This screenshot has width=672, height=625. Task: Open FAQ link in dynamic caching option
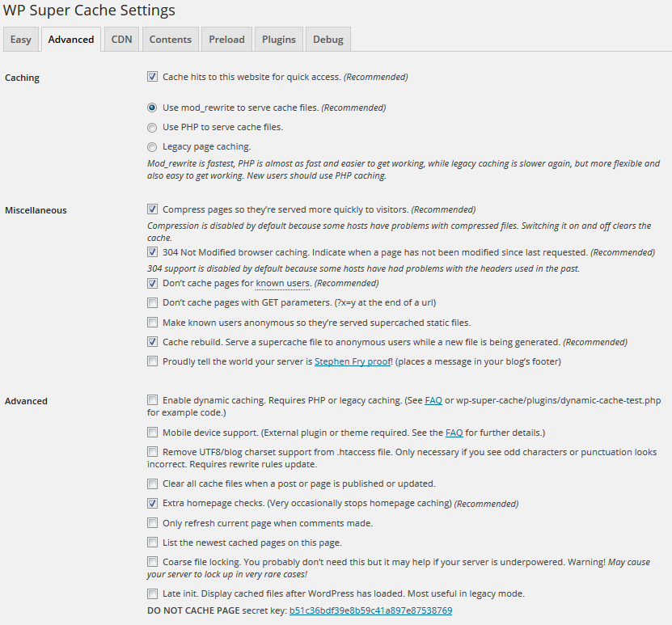tap(433, 400)
